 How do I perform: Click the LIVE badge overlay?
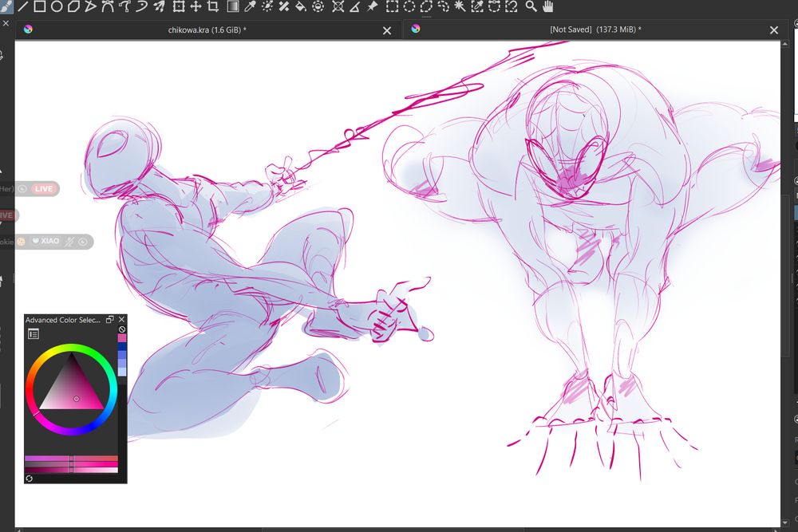click(43, 189)
